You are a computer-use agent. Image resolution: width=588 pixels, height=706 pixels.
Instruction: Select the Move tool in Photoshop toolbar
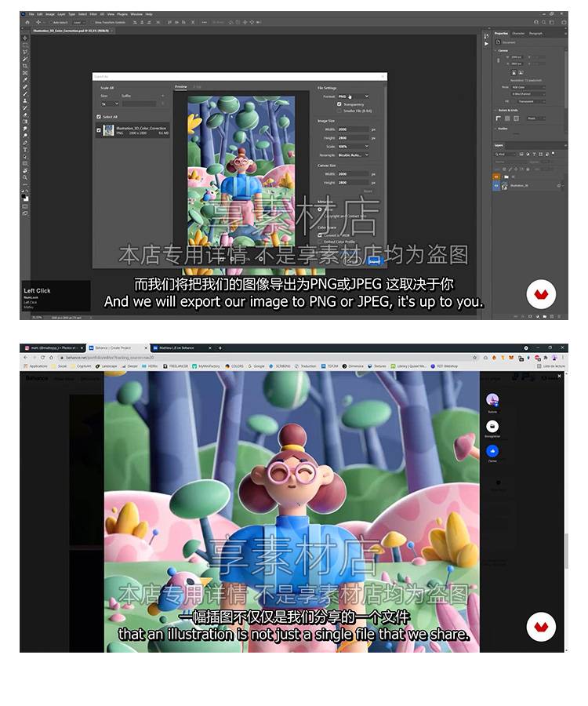point(25,38)
